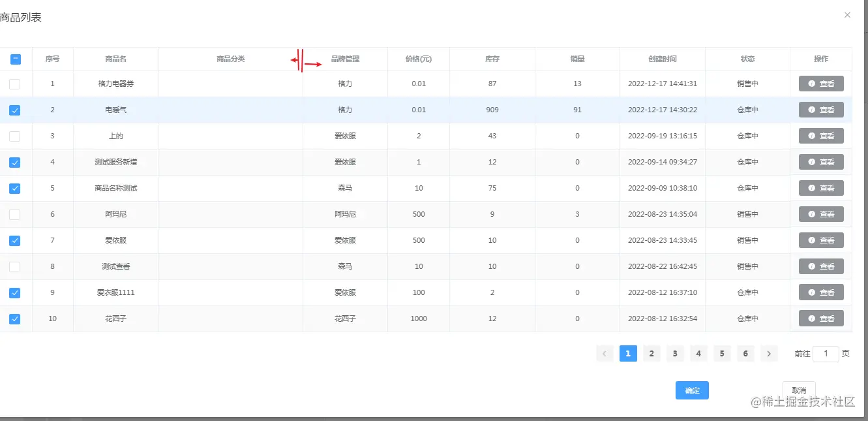
Task: Switch to page 6 of the list
Action: [745, 354]
